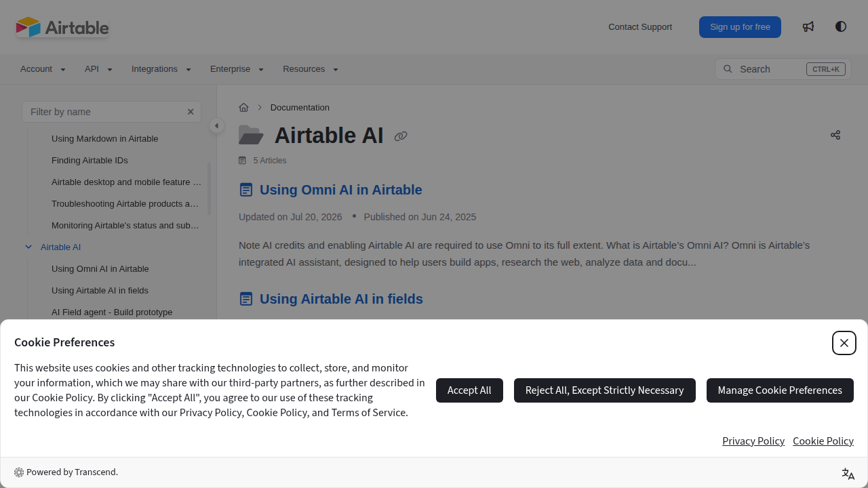The width and height of the screenshot is (868, 488).
Task: Toggle the dark mode contrast icon
Action: 841,26
